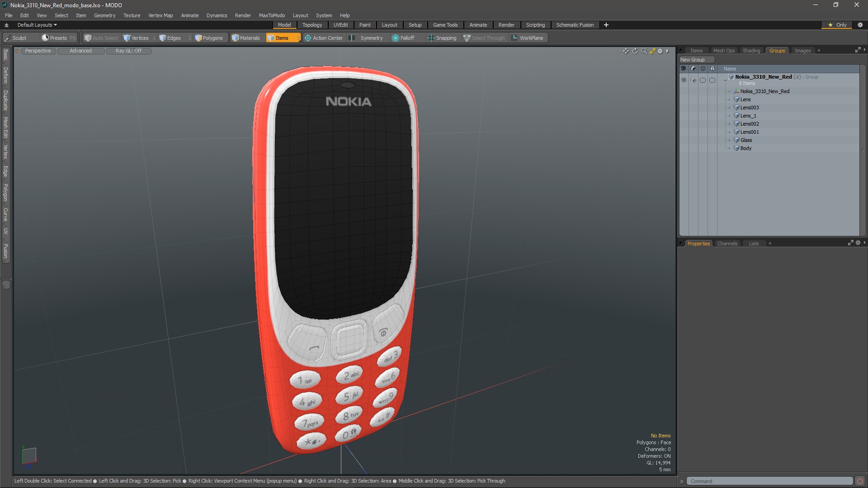Expand the groups panel with arrows icon
The image size is (868, 488).
point(858,50)
